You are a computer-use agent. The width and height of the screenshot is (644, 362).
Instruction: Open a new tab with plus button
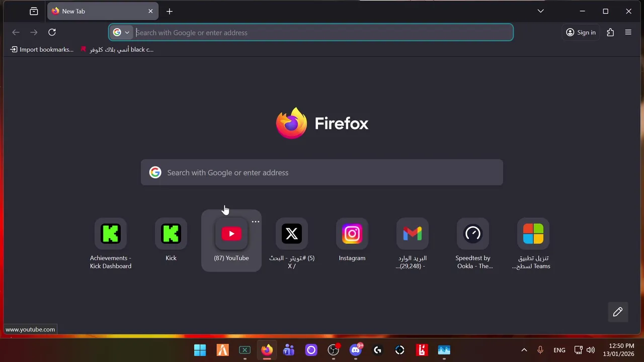(170, 11)
